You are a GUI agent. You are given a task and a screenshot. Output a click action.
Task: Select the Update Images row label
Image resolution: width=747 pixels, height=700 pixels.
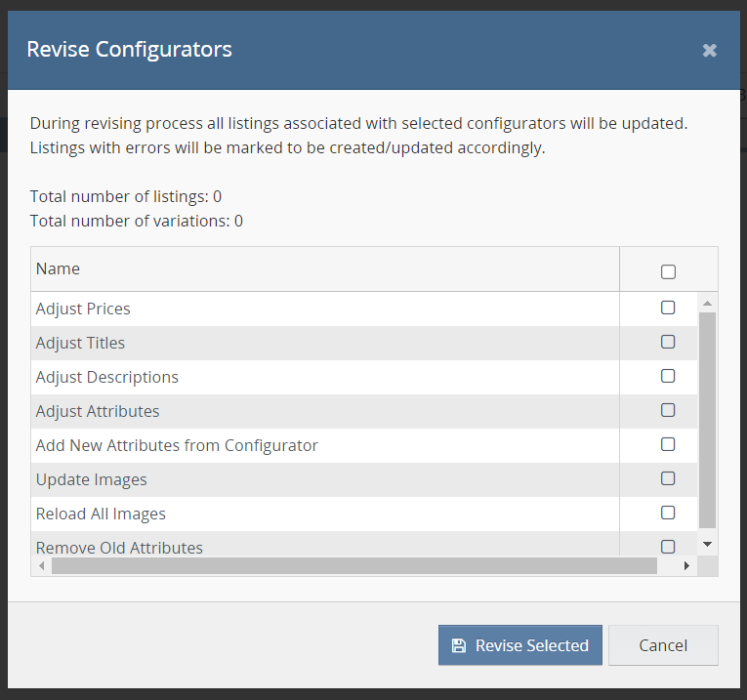coord(92,479)
